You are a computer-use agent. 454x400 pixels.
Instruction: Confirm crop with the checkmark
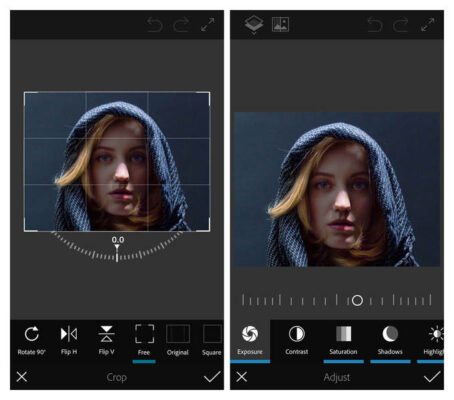point(212,377)
